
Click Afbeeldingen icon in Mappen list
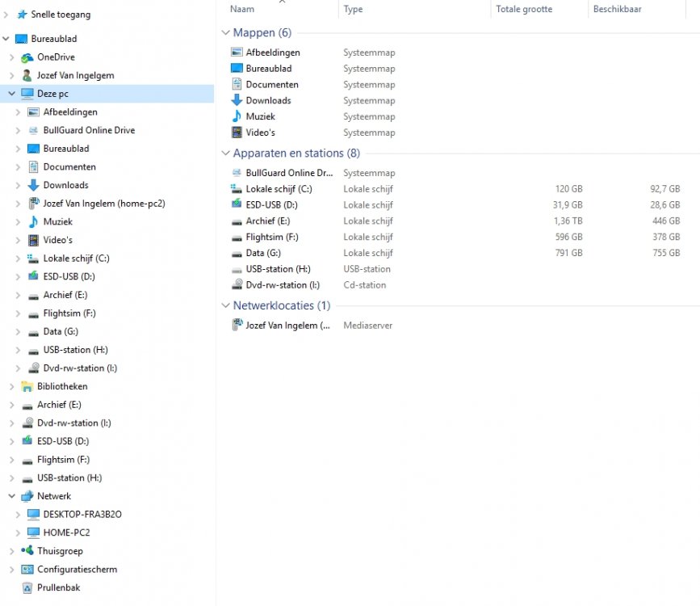point(237,53)
